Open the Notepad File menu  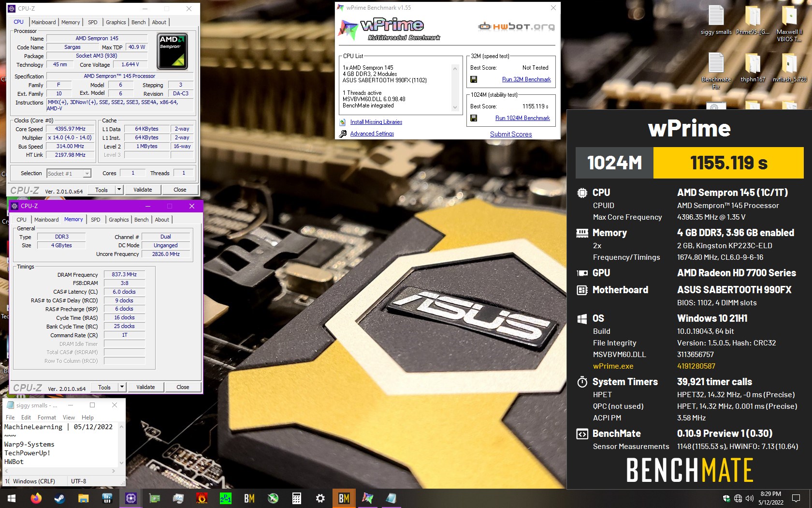(x=10, y=418)
